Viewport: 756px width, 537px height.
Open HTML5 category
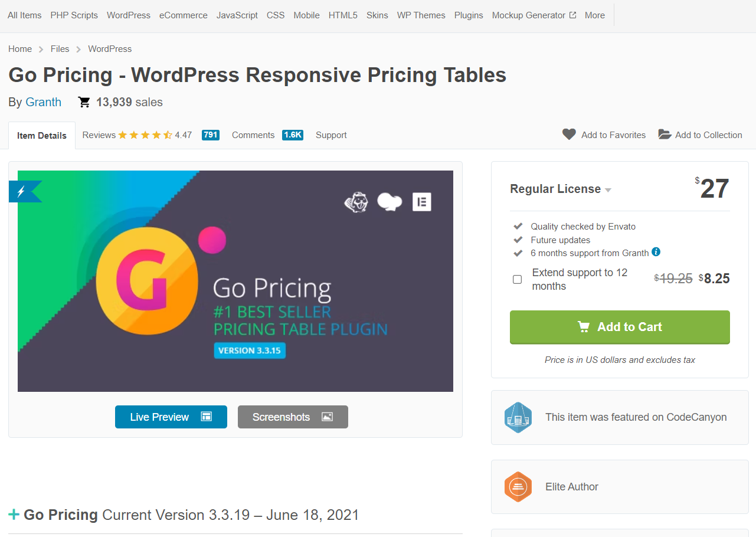click(343, 15)
